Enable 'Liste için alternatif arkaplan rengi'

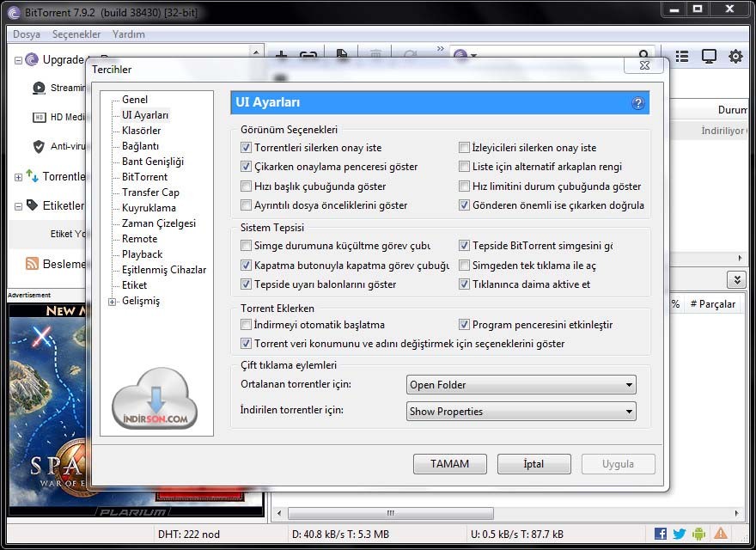click(464, 167)
